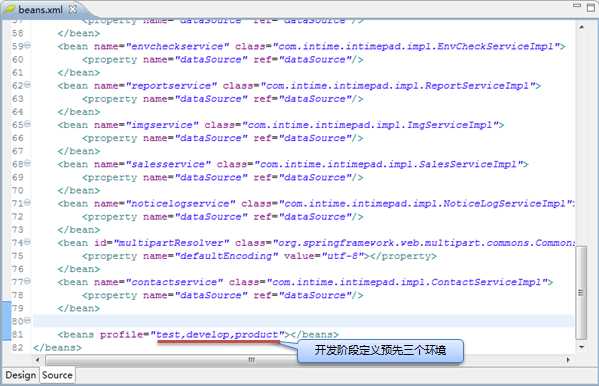Image resolution: width=599 pixels, height=386 pixels.
Task: Click the ReportServiceImpl class value
Action: click(x=398, y=86)
